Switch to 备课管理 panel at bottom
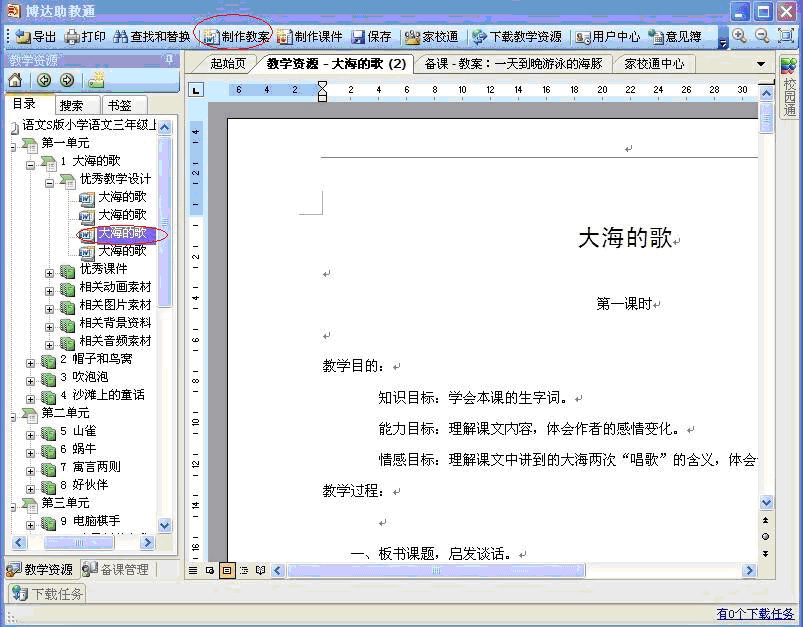The height and width of the screenshot is (627, 803). coord(117,570)
